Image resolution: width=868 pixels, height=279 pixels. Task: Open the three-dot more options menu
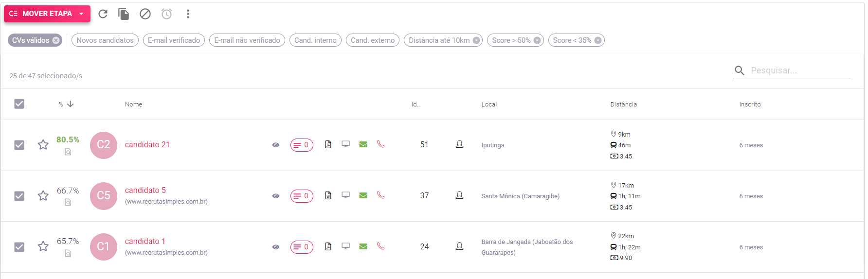188,14
